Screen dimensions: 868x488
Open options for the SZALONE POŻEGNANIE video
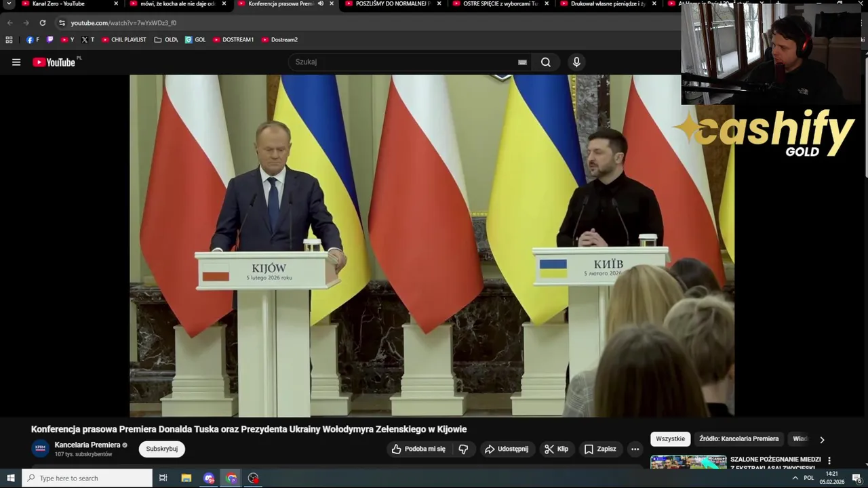coord(829,461)
